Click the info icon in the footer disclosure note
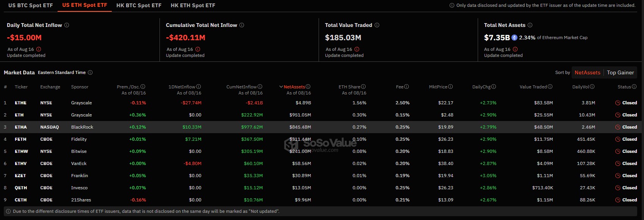644x220 pixels. [x=8, y=211]
